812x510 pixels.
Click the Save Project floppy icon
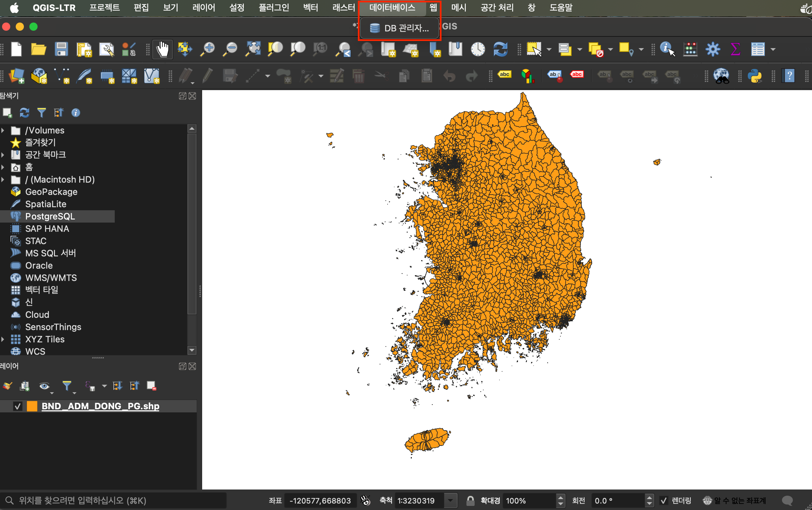pos(61,49)
